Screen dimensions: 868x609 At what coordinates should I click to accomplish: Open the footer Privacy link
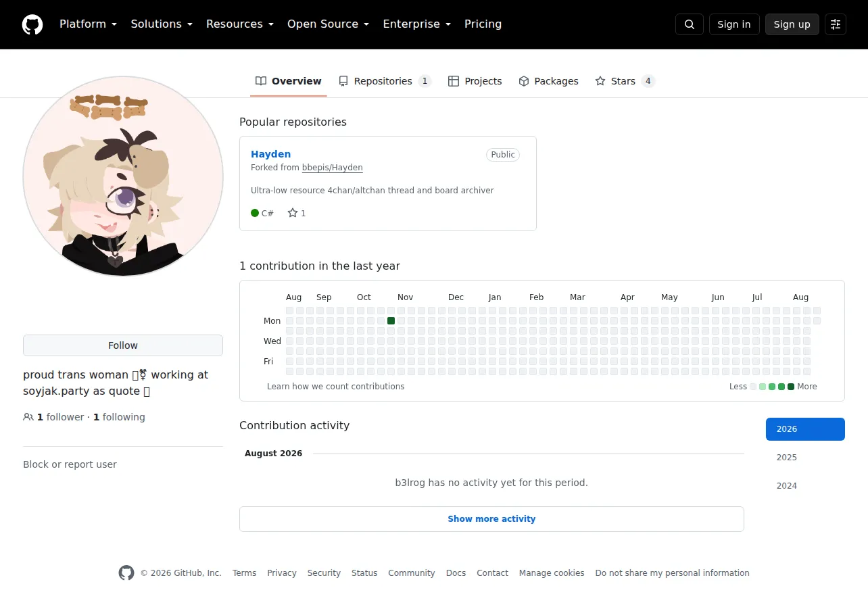(282, 573)
